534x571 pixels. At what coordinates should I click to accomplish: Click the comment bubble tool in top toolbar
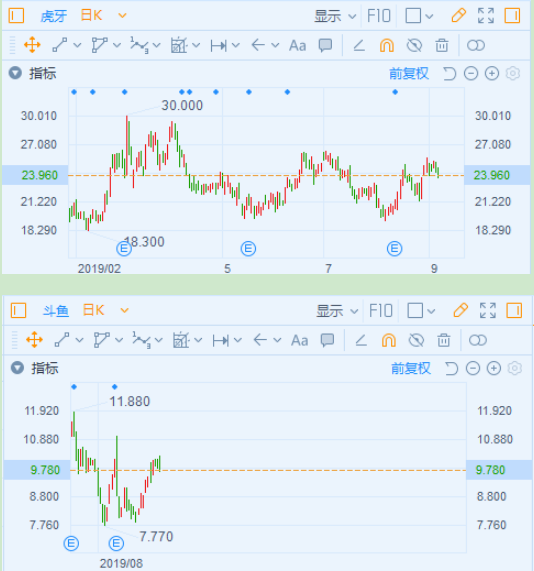325,46
